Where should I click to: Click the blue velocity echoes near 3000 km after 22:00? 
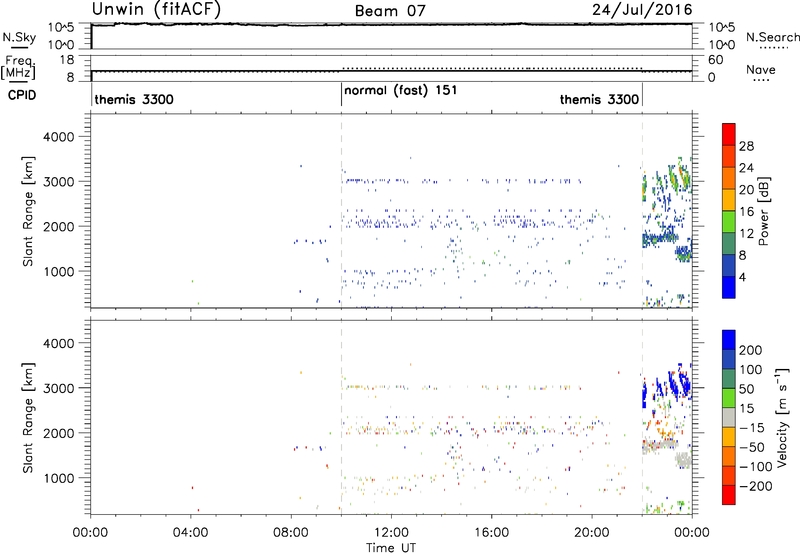(x=666, y=387)
